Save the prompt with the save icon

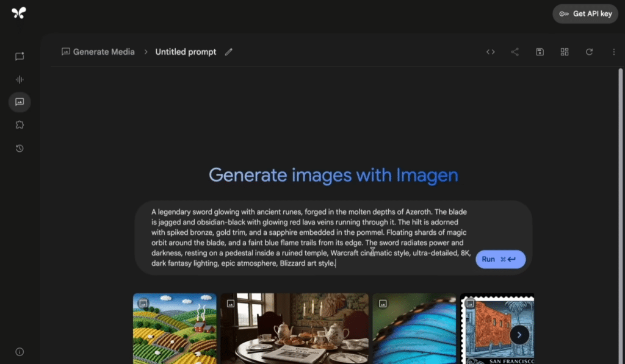click(x=540, y=52)
